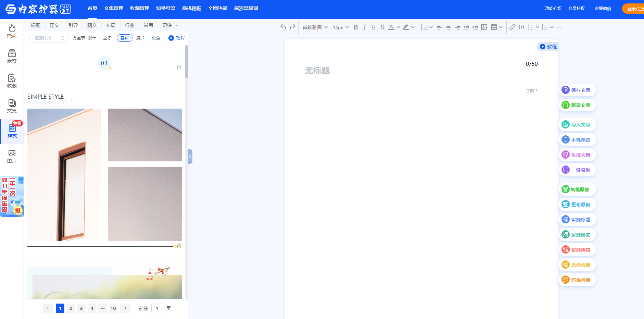Screen dimensions: 644x319
Task: Click the undo arrow in editor toolbar
Action: (x=283, y=27)
